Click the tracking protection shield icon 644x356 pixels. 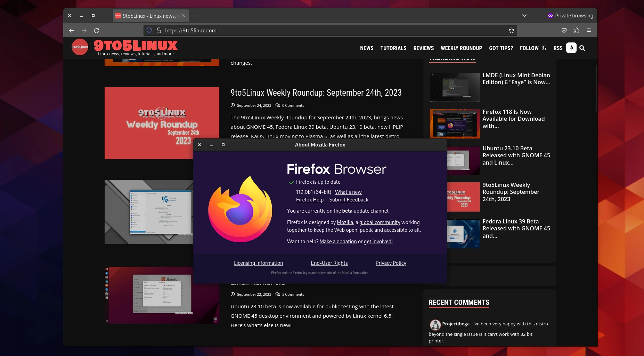click(x=149, y=30)
